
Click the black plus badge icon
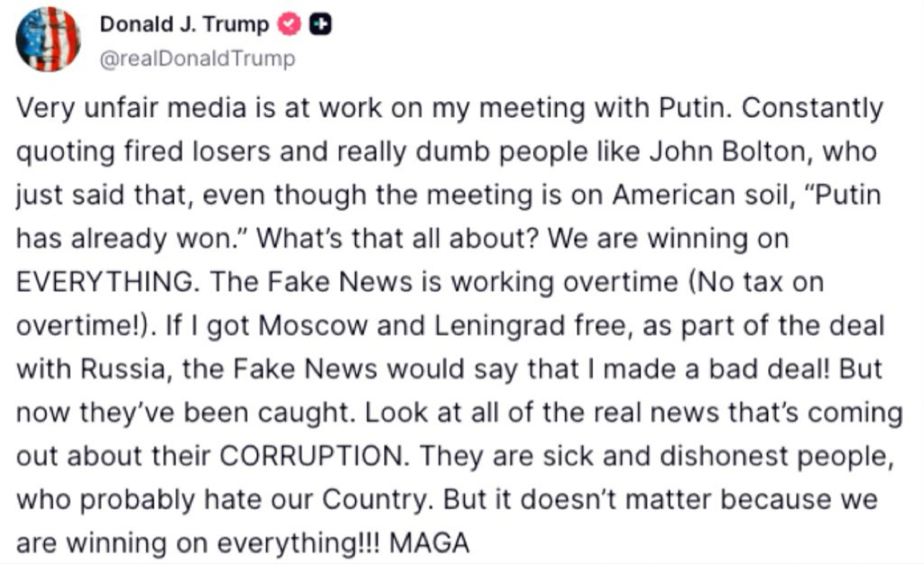click(319, 25)
